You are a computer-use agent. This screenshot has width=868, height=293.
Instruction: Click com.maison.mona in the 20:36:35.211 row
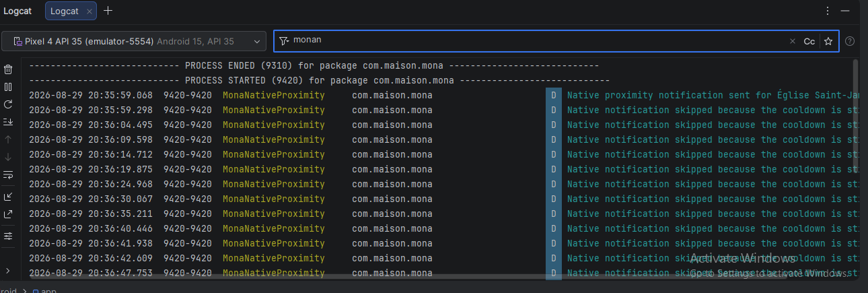click(392, 214)
